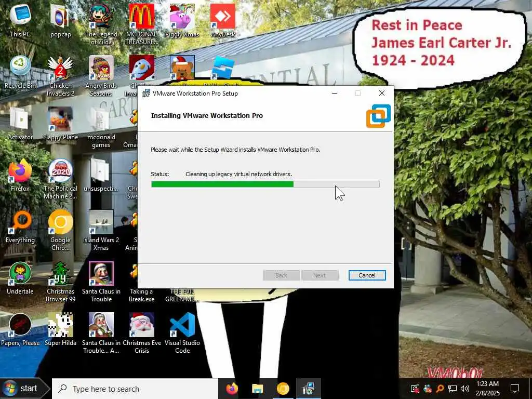Screen dimensions: 532x399
Task: Click the green installation progress bar
Action: click(265, 184)
